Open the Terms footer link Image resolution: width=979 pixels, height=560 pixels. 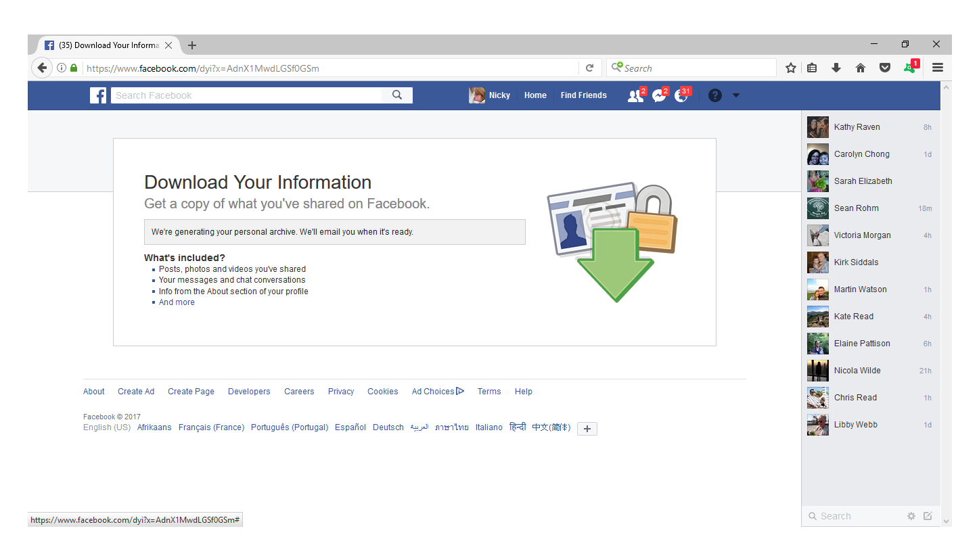(x=489, y=392)
